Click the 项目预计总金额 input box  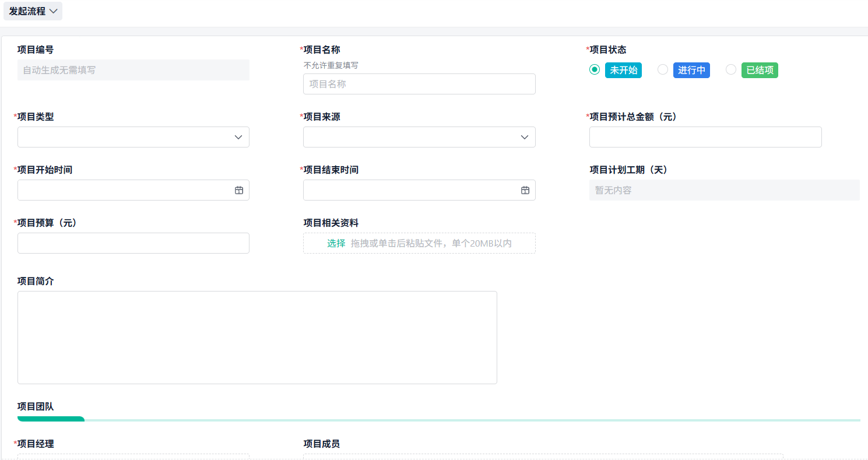(705, 136)
